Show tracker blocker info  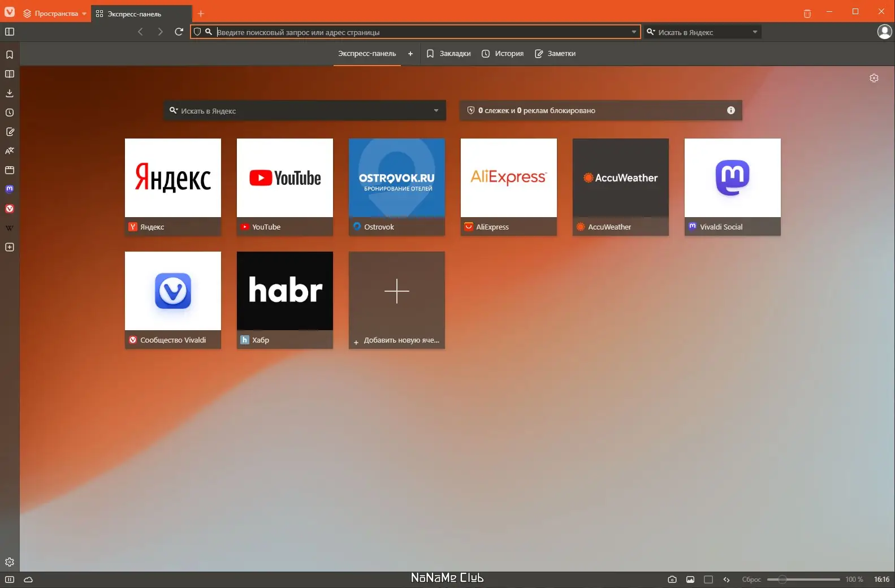tap(731, 110)
